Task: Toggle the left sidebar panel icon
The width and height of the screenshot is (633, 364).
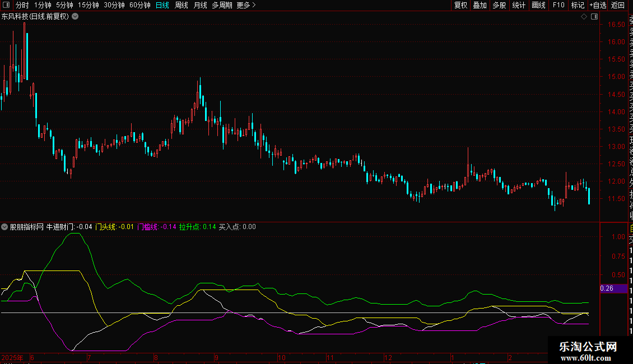Action: pyautogui.click(x=6, y=5)
